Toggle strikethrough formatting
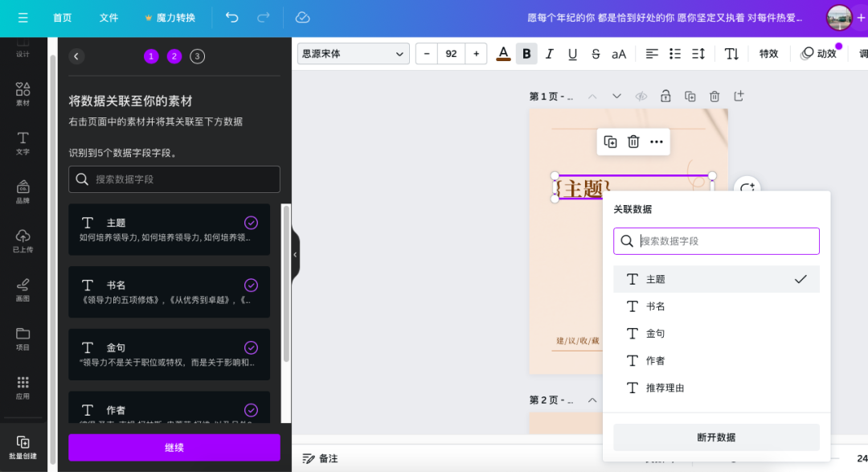Screen dimensions: 868x472 (596, 54)
